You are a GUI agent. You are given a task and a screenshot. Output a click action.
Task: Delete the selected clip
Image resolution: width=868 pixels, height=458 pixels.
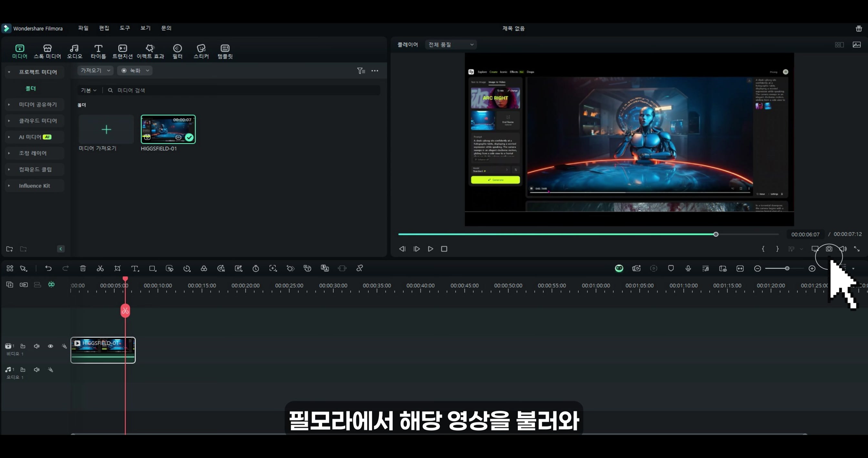point(83,268)
